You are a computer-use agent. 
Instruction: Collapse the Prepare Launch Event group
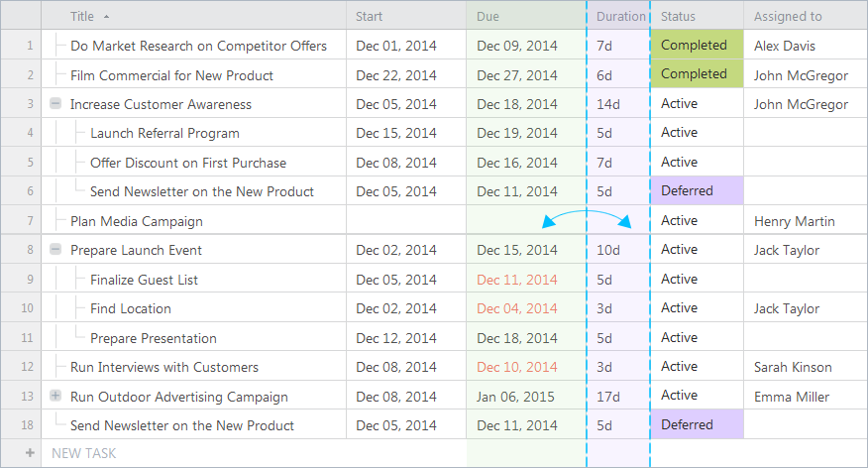tap(55, 250)
